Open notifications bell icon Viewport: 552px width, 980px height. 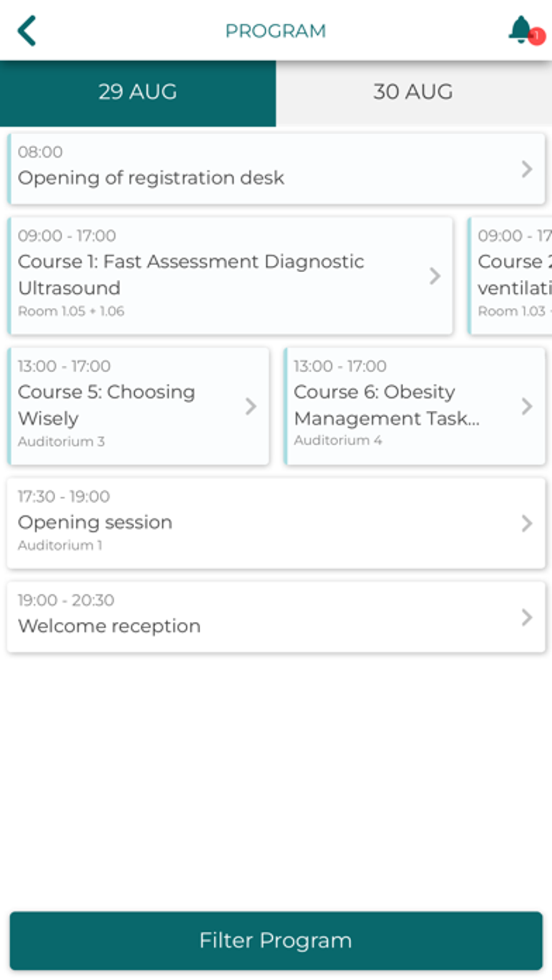click(x=520, y=30)
